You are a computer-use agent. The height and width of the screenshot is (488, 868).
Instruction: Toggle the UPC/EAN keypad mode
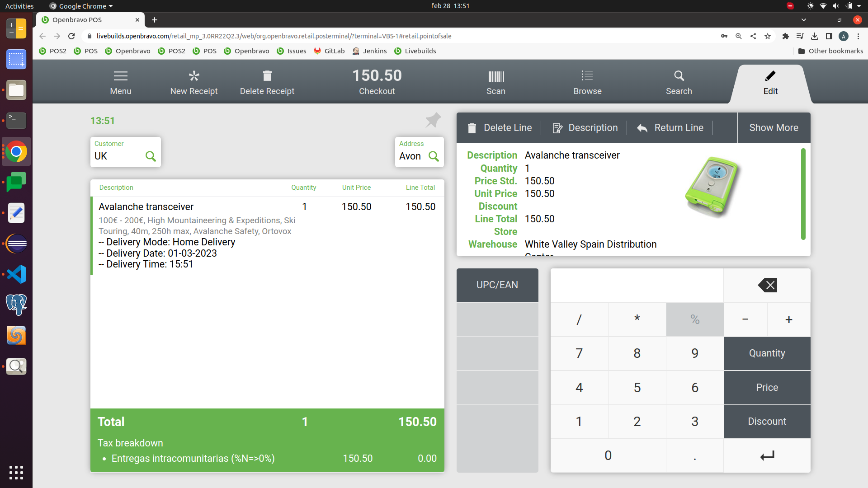tap(497, 285)
